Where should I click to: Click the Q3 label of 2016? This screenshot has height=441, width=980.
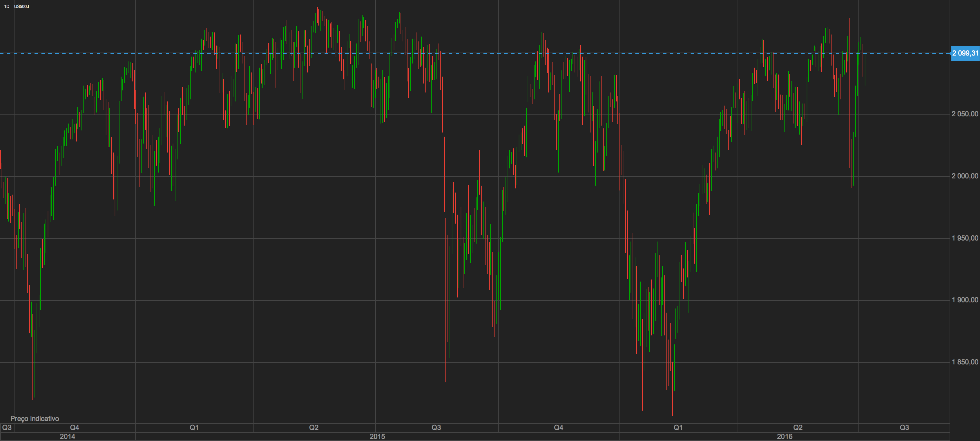tap(904, 428)
